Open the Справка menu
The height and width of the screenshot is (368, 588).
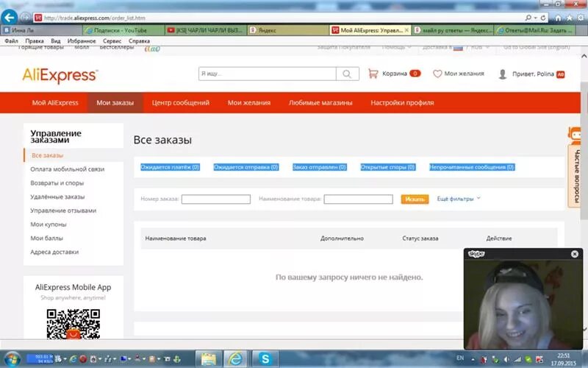click(x=139, y=41)
